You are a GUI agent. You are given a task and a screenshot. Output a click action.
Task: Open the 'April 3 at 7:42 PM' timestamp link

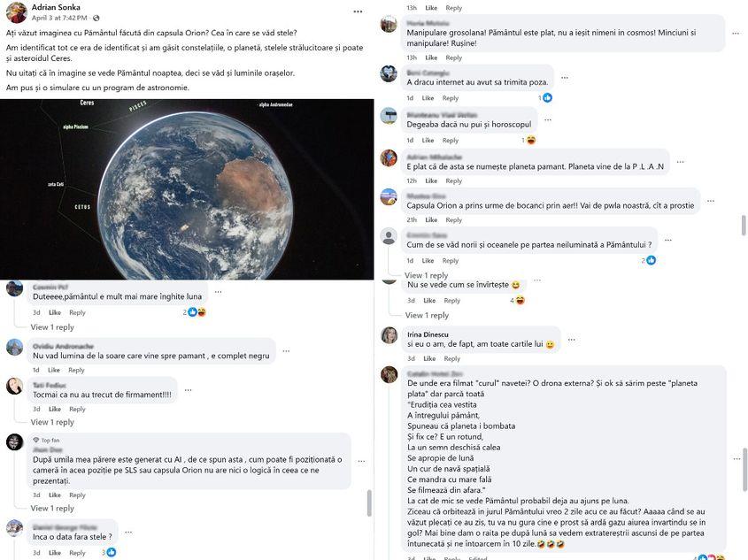[x=58, y=18]
